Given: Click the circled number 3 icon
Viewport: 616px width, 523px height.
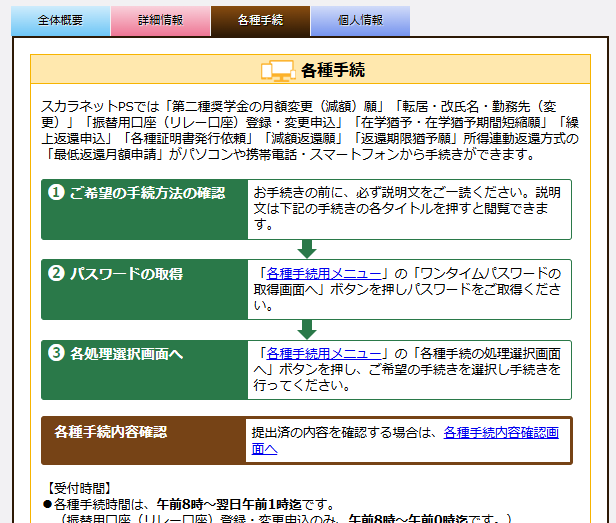Looking at the screenshot, I should tap(57, 353).
